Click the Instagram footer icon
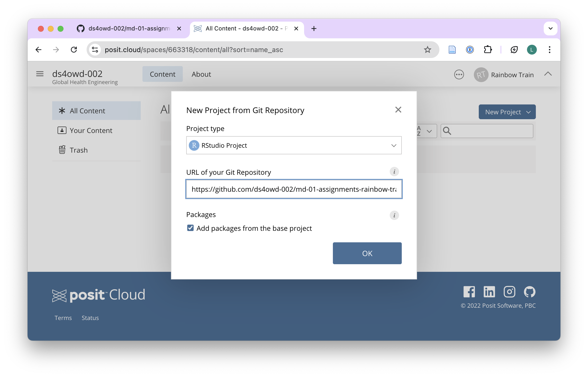Screen dimensions: 588x377 click(x=509, y=292)
